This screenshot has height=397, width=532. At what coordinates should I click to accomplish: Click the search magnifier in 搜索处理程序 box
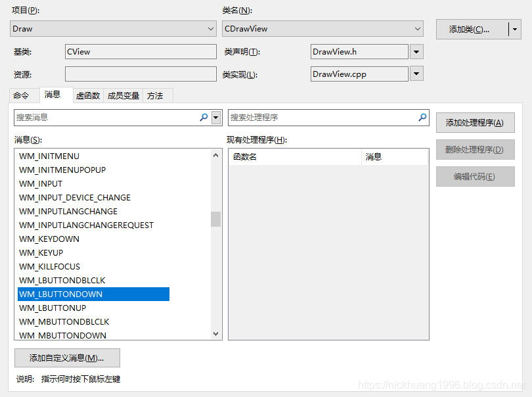click(x=422, y=118)
